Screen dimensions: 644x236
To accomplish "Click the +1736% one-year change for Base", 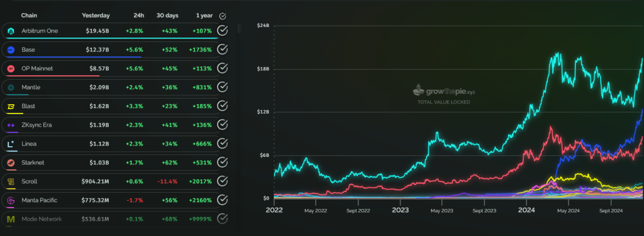I will coord(200,50).
